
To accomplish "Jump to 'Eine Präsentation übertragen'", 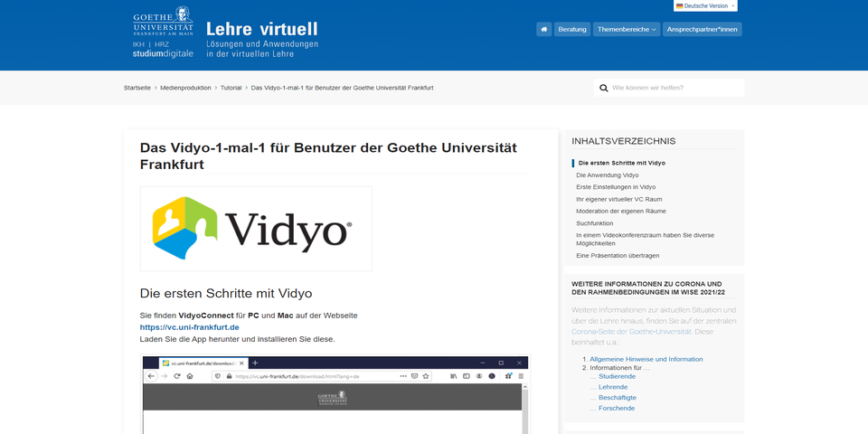I will [x=618, y=256].
